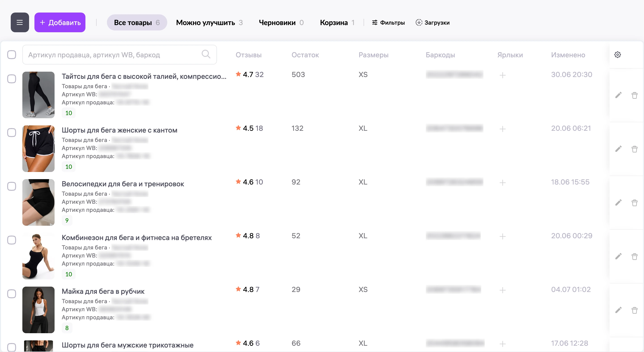Open Шорты для бега мужские трикотажные title
The width and height of the screenshot is (644, 352).
point(127,345)
